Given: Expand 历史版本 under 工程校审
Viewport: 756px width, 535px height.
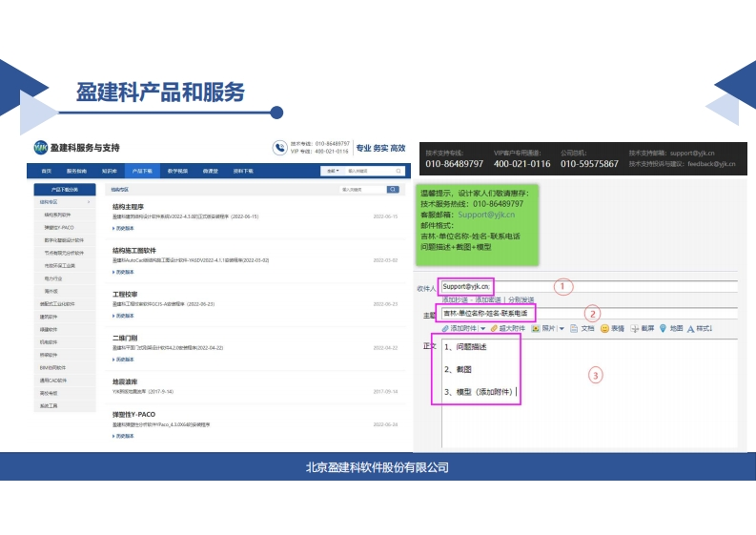Looking at the screenshot, I should tap(123, 316).
